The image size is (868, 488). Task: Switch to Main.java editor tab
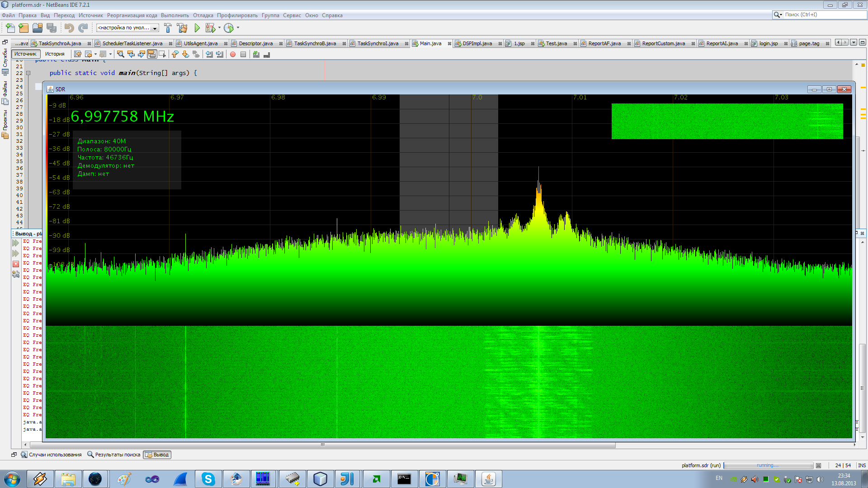point(430,43)
